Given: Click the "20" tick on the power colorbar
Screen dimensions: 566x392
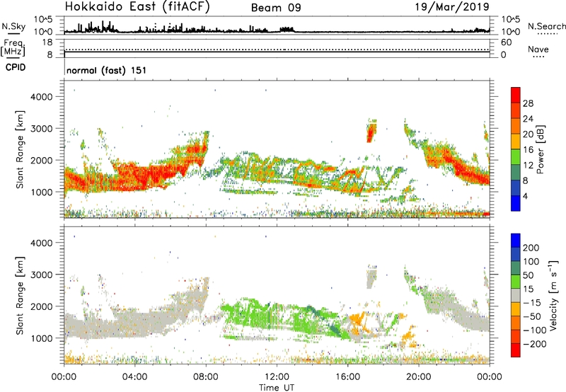Looking at the screenshot, I should [528, 134].
